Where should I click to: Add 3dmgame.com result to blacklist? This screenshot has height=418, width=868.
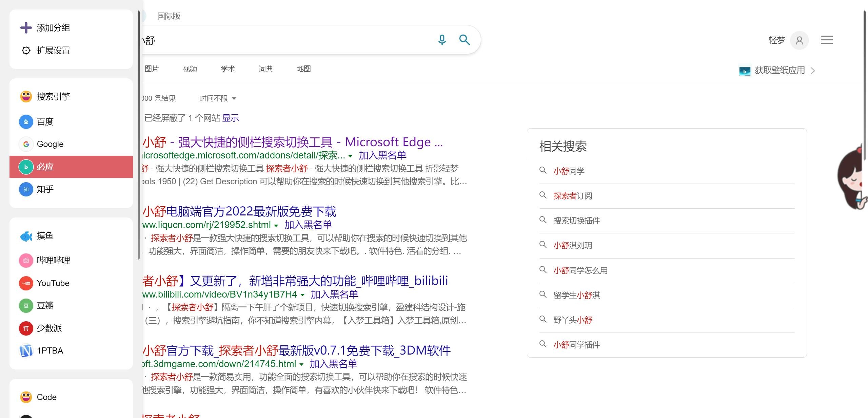point(333,364)
